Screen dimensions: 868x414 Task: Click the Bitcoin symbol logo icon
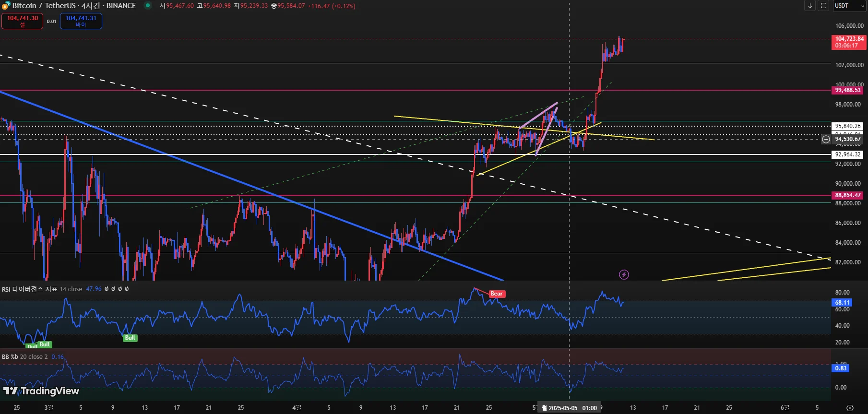tap(6, 6)
